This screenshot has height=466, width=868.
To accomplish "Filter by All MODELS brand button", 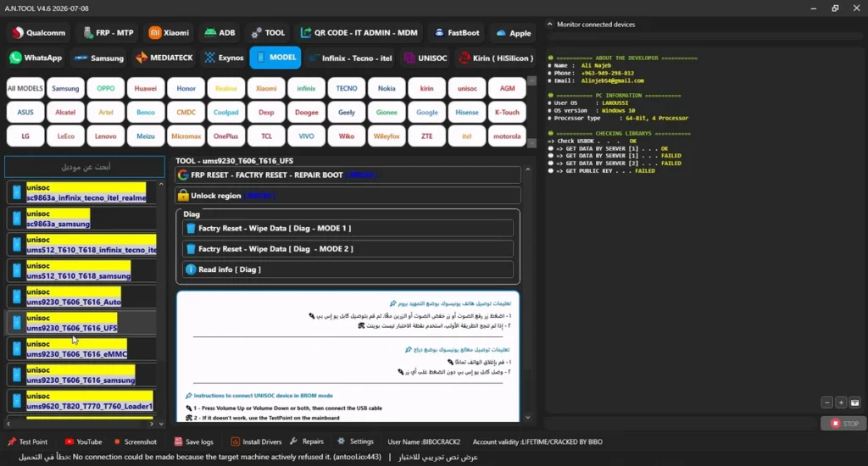I will [x=25, y=89].
